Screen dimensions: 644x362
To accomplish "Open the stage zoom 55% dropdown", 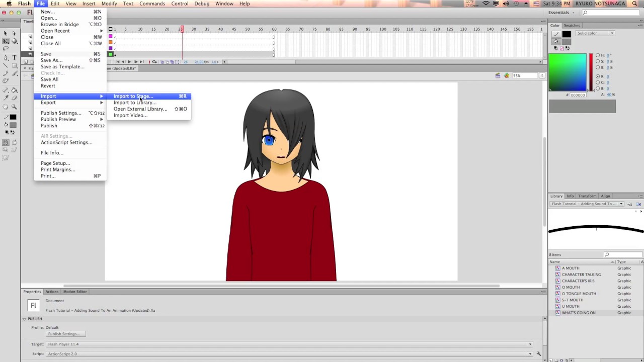I will pyautogui.click(x=542, y=75).
